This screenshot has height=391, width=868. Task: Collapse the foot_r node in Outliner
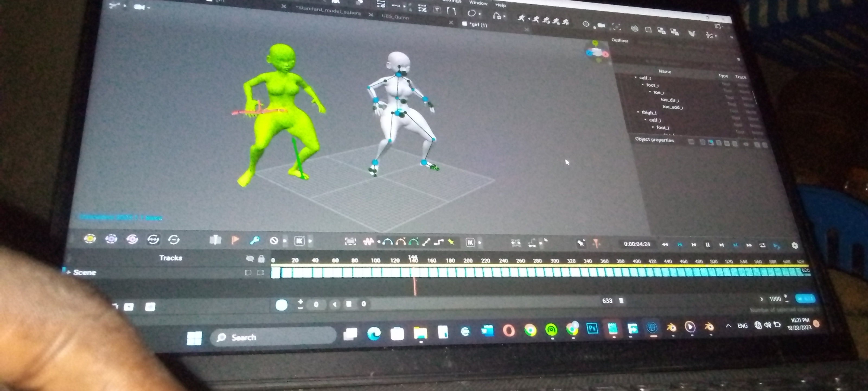point(643,85)
